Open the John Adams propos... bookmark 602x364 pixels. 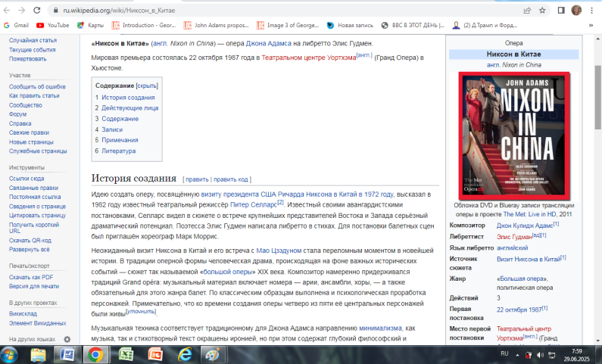point(216,25)
